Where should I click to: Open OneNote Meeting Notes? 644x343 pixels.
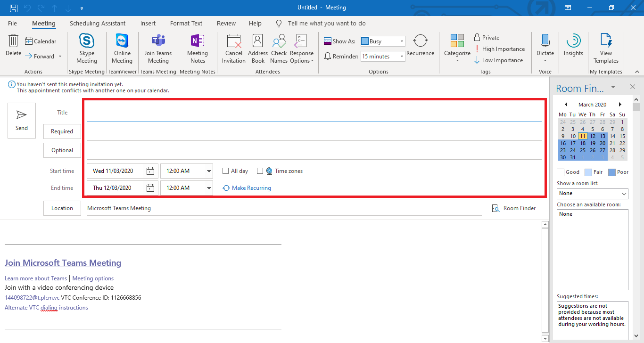tap(198, 49)
